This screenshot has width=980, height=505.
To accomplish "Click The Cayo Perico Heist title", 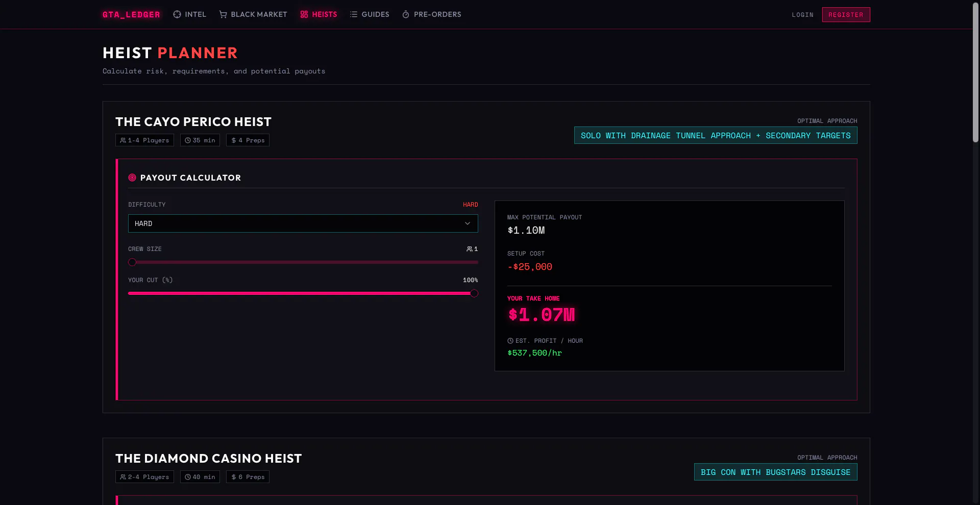I will (x=193, y=122).
